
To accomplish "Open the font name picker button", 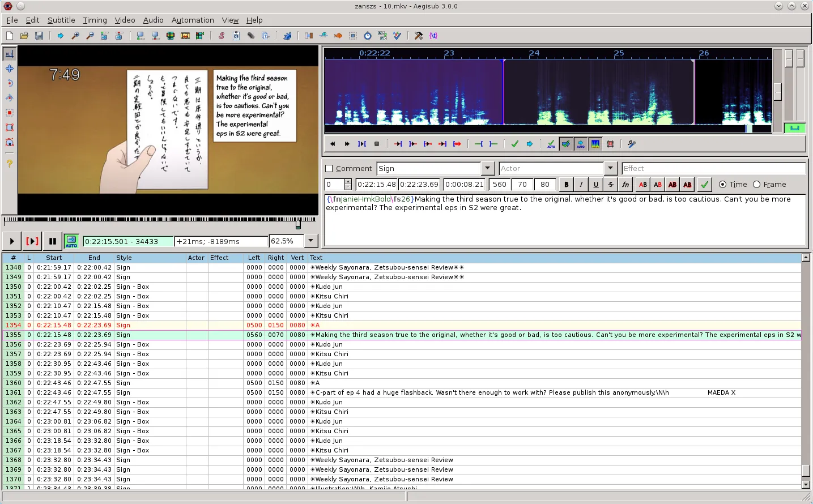I will tap(625, 185).
